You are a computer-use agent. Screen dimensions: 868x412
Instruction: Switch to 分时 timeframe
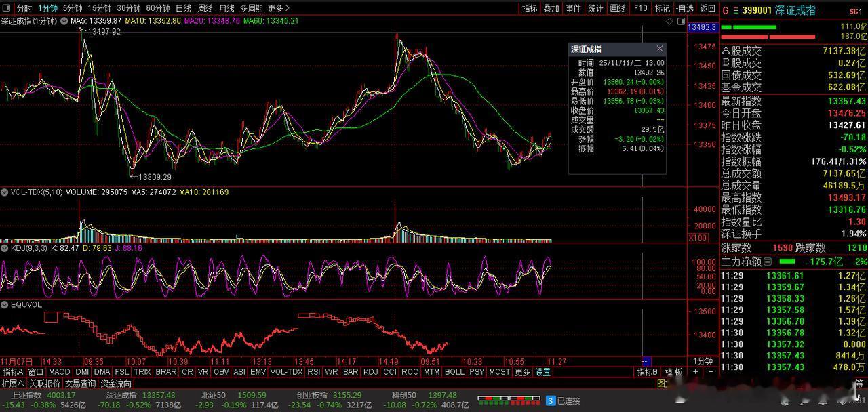24,8
